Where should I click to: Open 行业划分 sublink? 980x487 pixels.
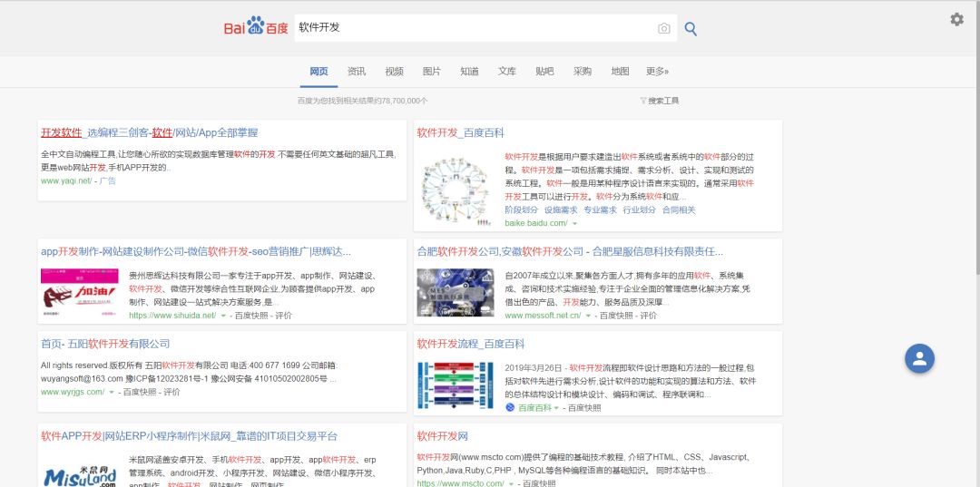640,210
